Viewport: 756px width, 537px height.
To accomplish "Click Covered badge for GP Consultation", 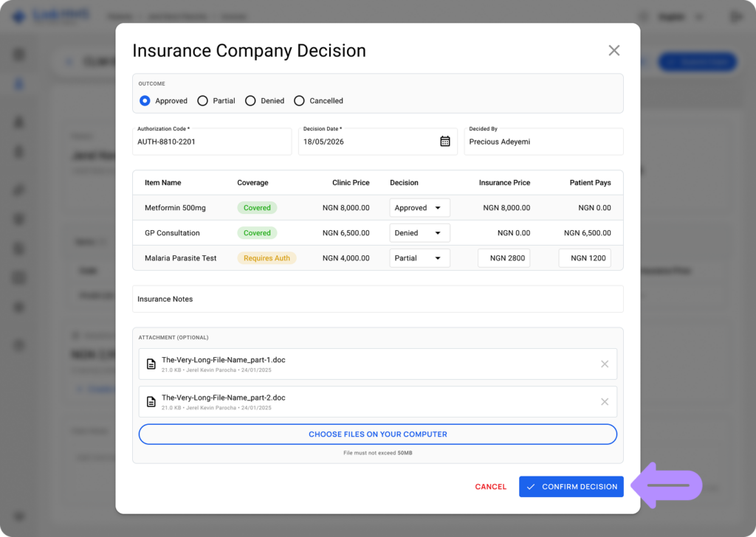I will (257, 232).
